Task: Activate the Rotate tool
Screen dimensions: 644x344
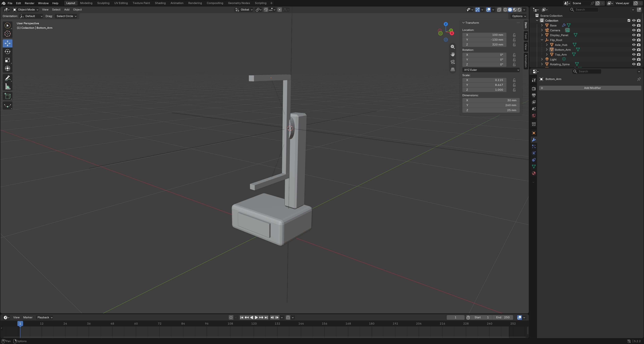Action: 8,52
